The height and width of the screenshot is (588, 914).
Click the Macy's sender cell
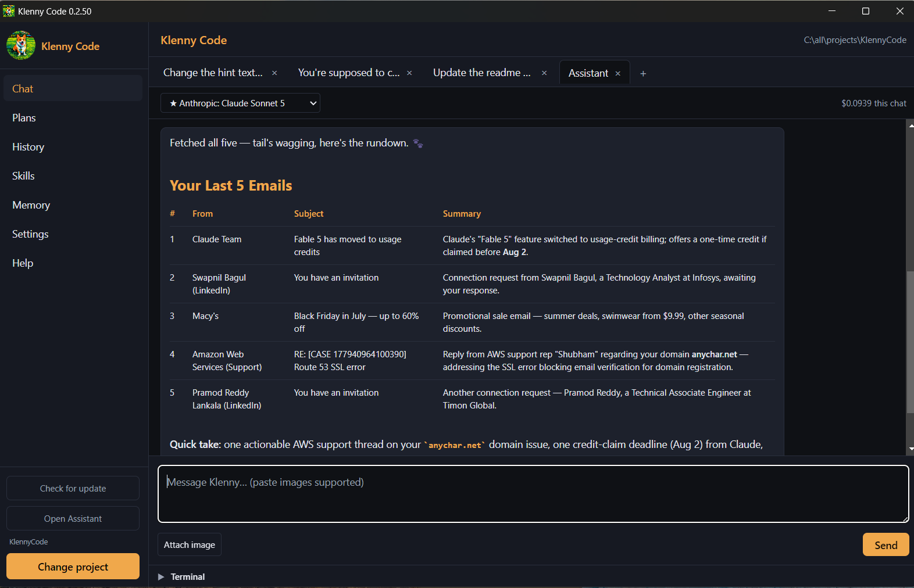tap(205, 316)
